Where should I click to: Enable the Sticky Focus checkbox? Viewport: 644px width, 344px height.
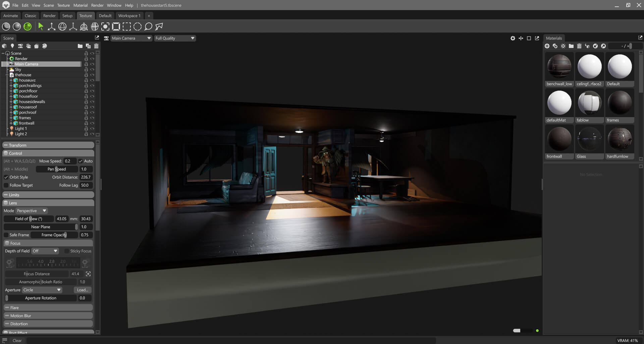point(67,251)
